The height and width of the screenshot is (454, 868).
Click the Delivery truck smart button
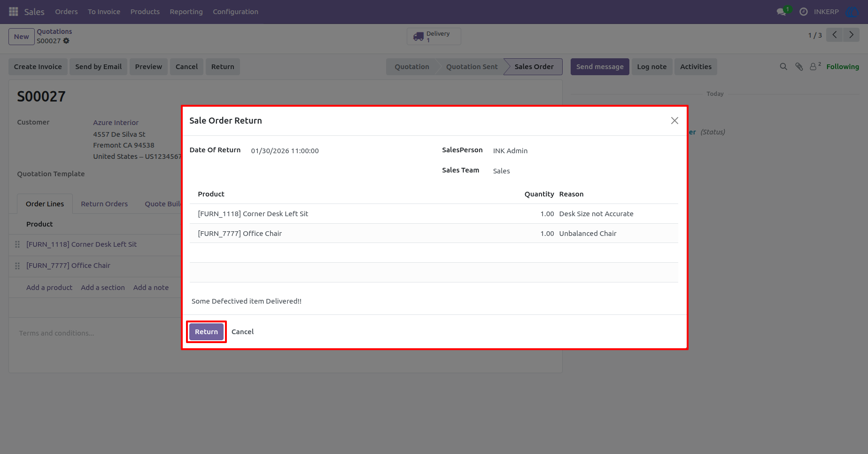[434, 36]
